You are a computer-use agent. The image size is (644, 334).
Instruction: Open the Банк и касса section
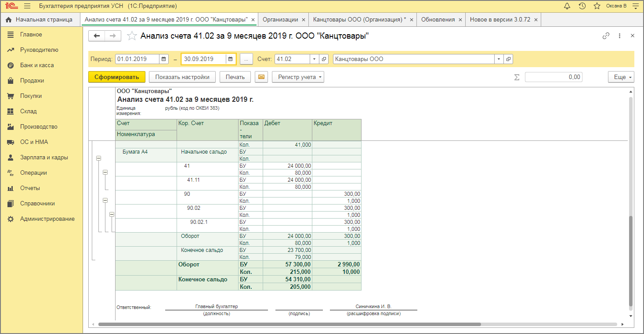pyautogui.click(x=37, y=65)
